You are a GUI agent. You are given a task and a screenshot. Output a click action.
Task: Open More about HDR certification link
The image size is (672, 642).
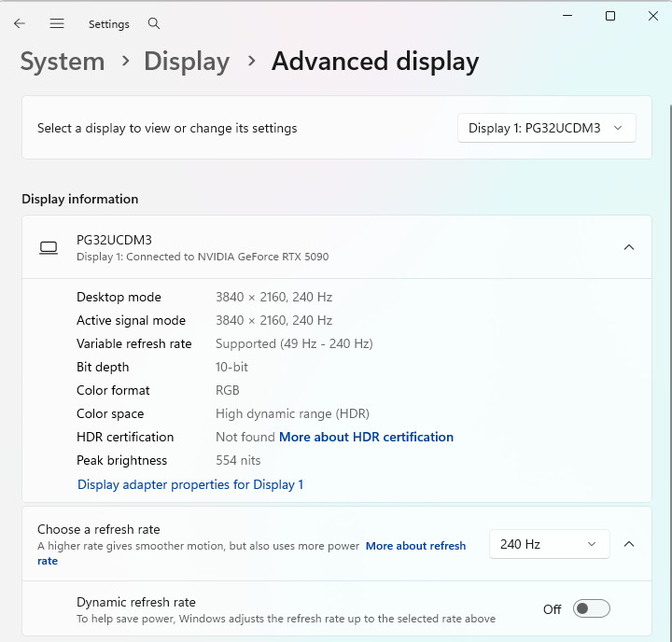pyautogui.click(x=366, y=437)
